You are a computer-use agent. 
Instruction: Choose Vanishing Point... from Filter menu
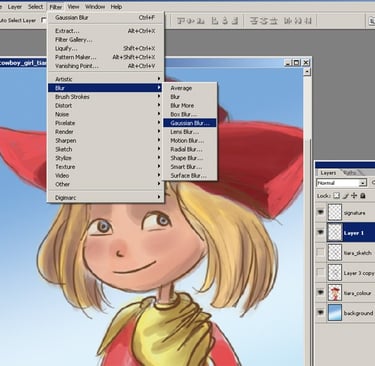tap(105, 66)
